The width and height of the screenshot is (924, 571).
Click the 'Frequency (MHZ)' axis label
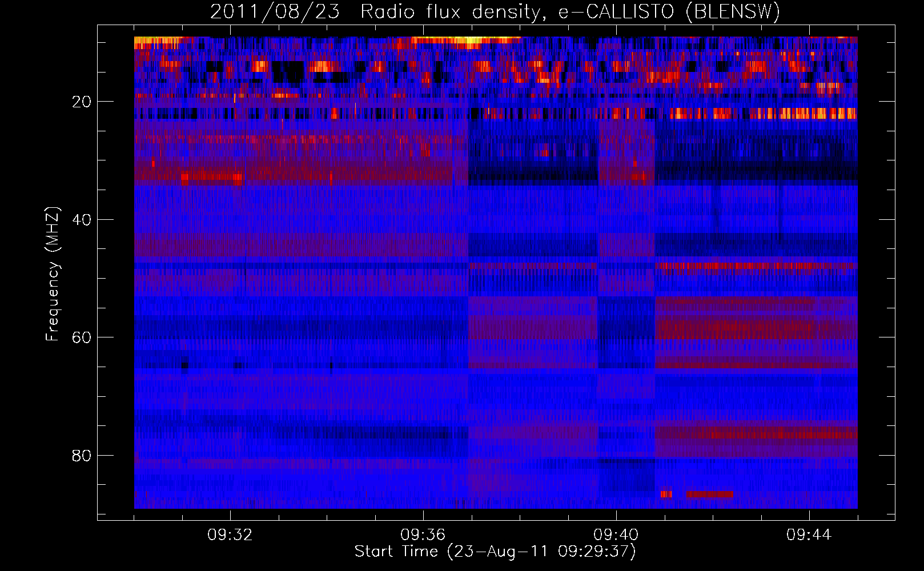click(52, 274)
